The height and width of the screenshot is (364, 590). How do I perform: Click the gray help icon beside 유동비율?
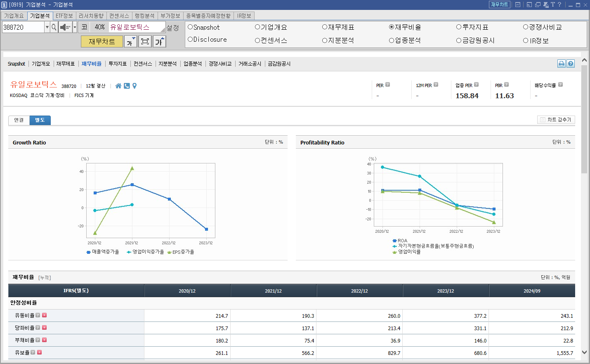[38, 315]
